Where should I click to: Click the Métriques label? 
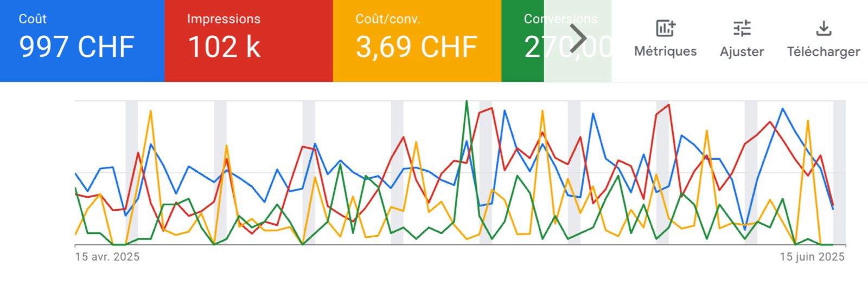click(665, 51)
